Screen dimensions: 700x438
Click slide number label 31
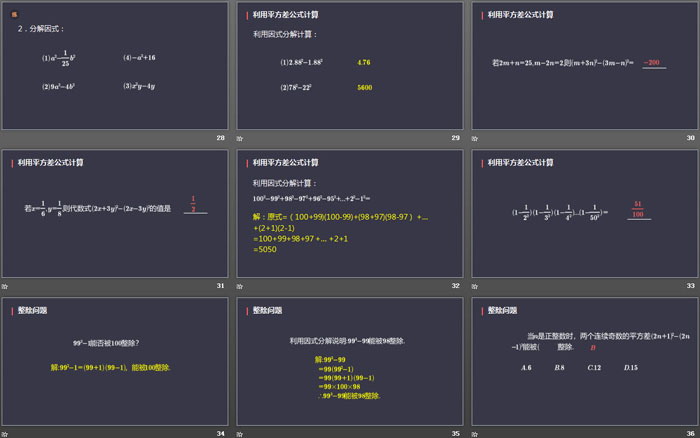click(221, 285)
